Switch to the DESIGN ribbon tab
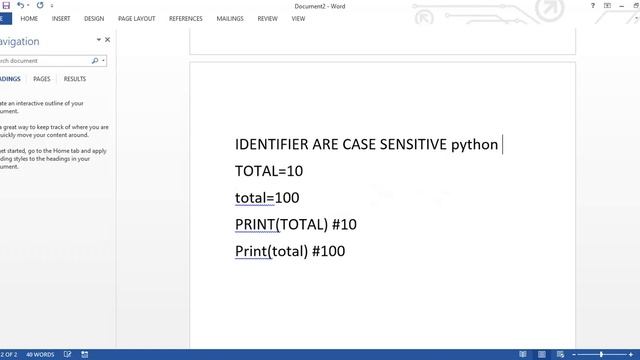 click(94, 19)
